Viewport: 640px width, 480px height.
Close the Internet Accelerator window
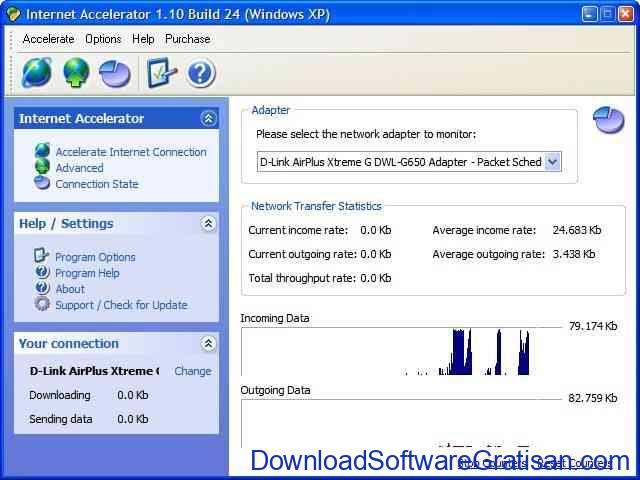coord(626,14)
